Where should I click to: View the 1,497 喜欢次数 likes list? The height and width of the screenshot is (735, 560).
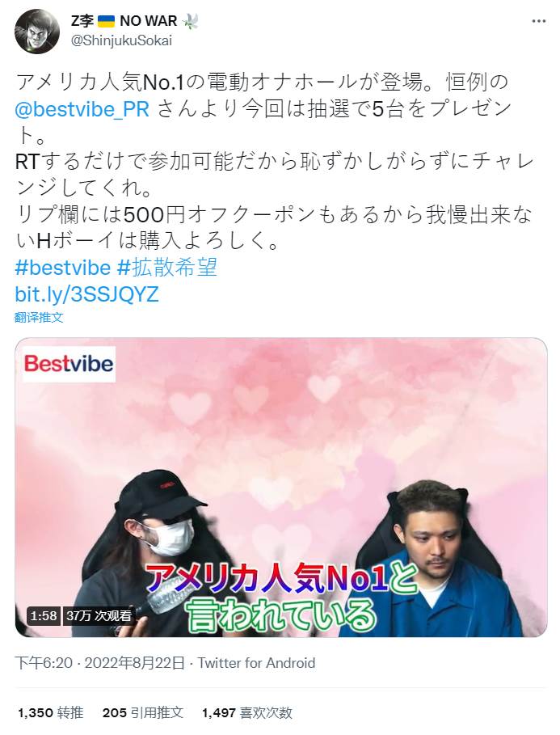click(x=247, y=713)
